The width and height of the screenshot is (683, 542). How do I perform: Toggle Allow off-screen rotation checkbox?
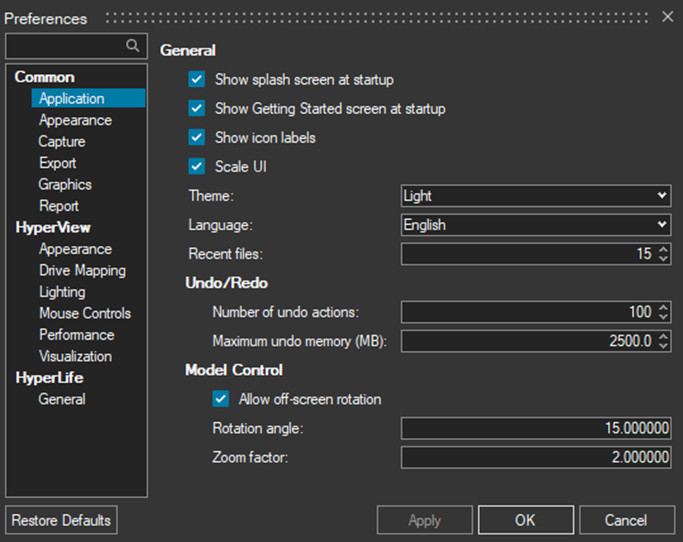tap(221, 399)
